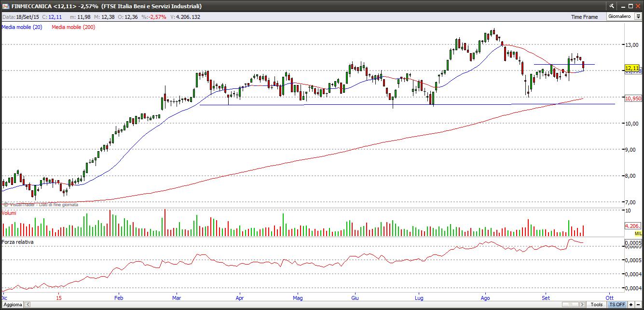Click the minus zoom-out button

[639, 304]
